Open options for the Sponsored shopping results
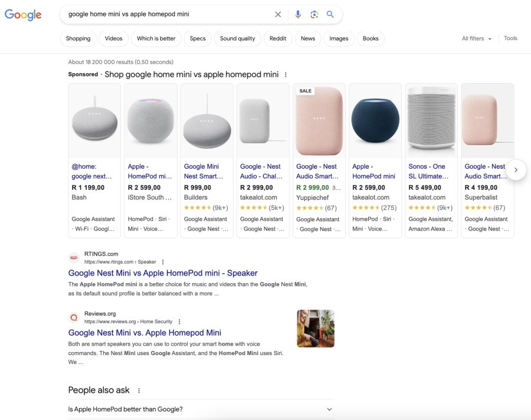Viewport: 531px width, 420px height. 286,74
